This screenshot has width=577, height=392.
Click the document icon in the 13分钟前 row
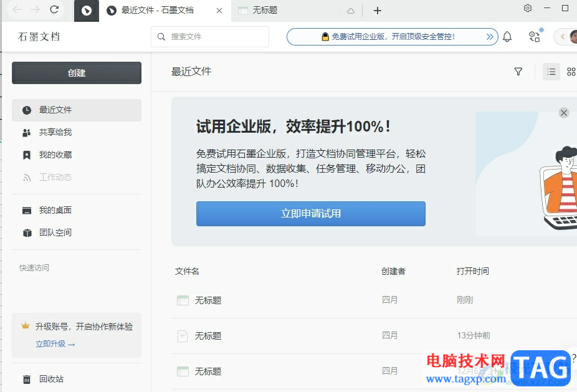pyautogui.click(x=183, y=336)
